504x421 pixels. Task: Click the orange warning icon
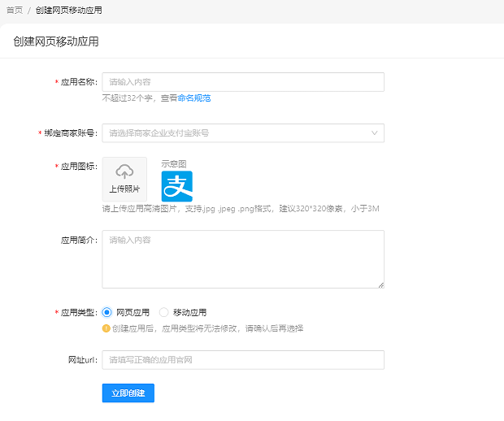click(106, 328)
